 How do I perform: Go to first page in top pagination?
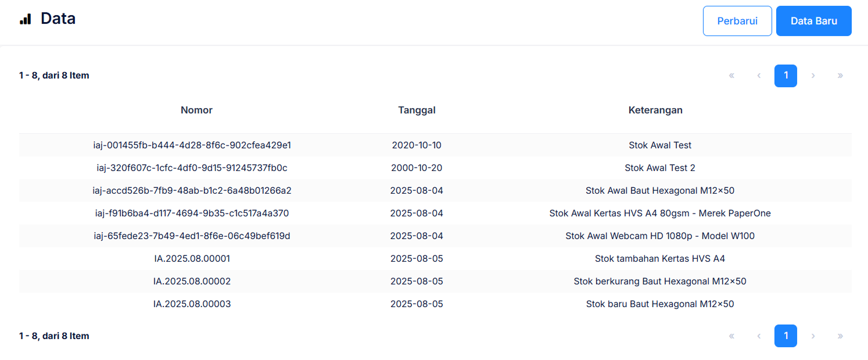point(731,76)
